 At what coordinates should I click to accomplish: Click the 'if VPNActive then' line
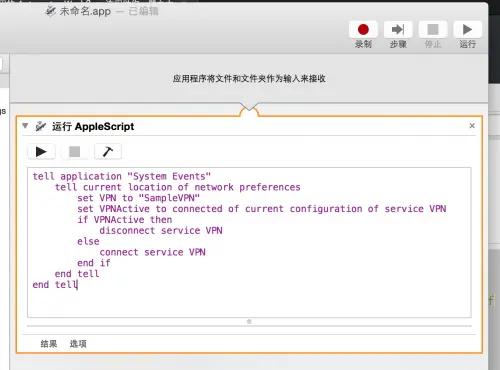point(125,220)
